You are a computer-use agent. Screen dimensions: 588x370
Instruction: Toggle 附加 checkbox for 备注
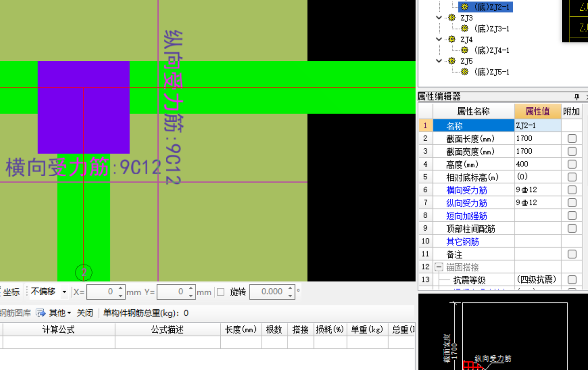572,254
